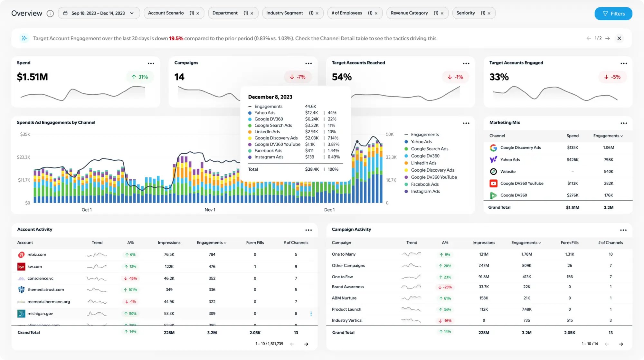
Task: Click the overflow menu icon for Campaigns
Action: point(308,63)
